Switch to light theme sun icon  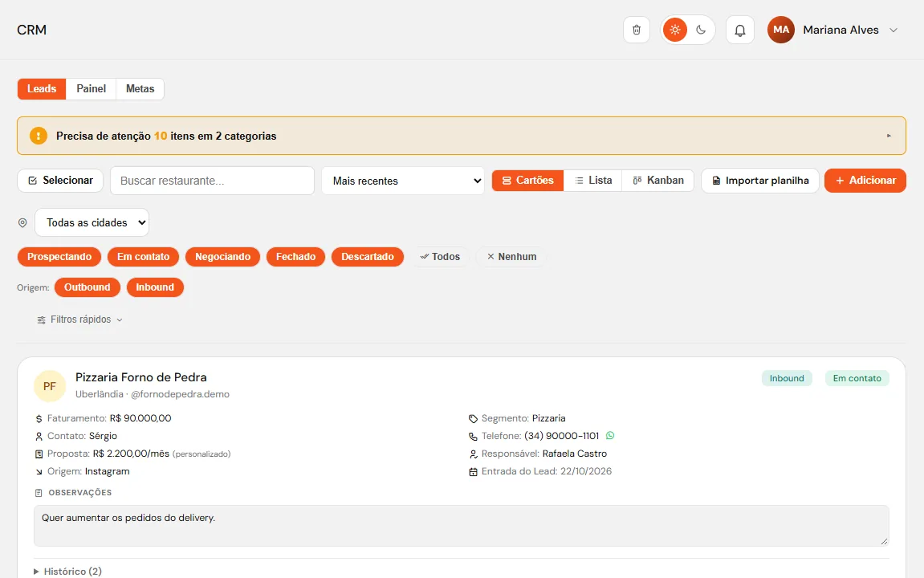674,30
